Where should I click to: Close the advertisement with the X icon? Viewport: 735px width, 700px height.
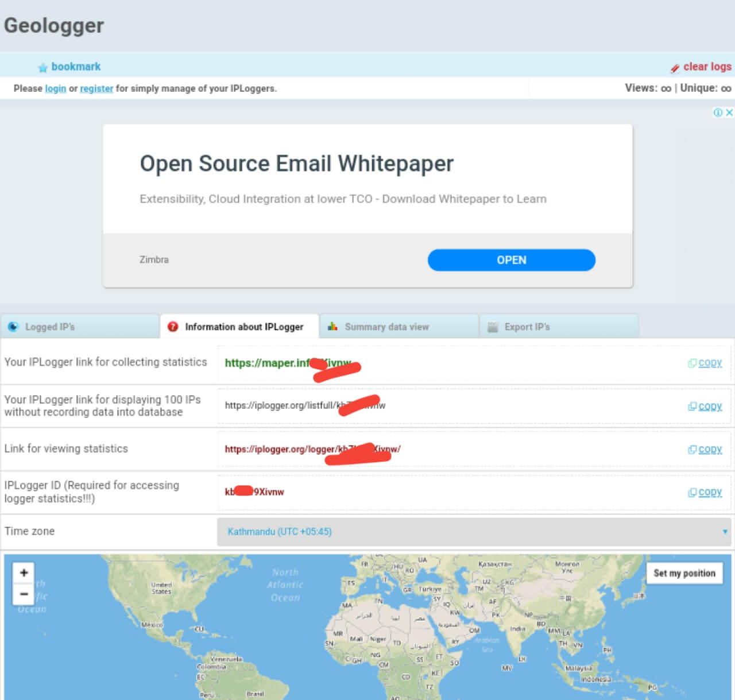tap(729, 113)
